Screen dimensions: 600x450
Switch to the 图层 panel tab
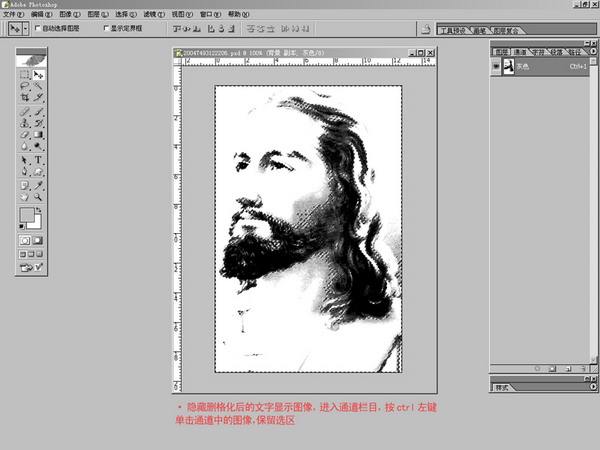[501, 51]
